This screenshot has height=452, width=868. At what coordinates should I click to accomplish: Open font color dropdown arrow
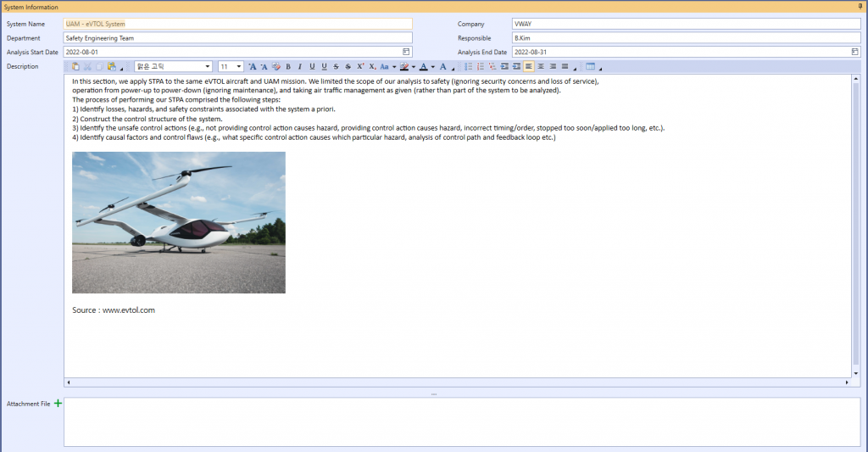(433, 67)
